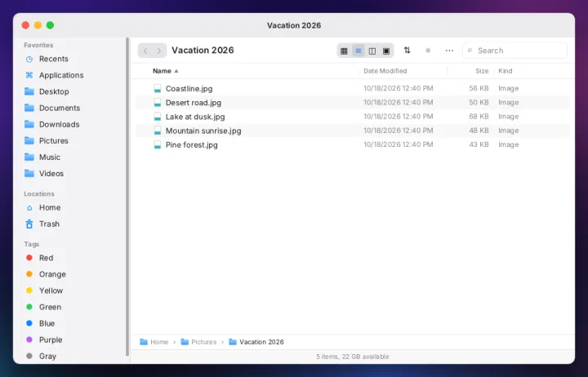
Task: Switch to list view
Action: point(359,51)
